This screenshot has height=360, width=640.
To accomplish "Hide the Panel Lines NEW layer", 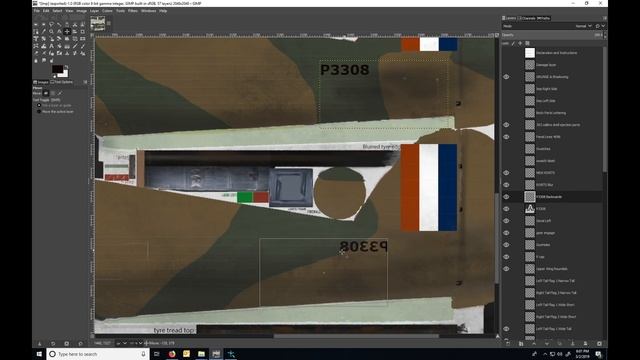I will [x=506, y=137].
